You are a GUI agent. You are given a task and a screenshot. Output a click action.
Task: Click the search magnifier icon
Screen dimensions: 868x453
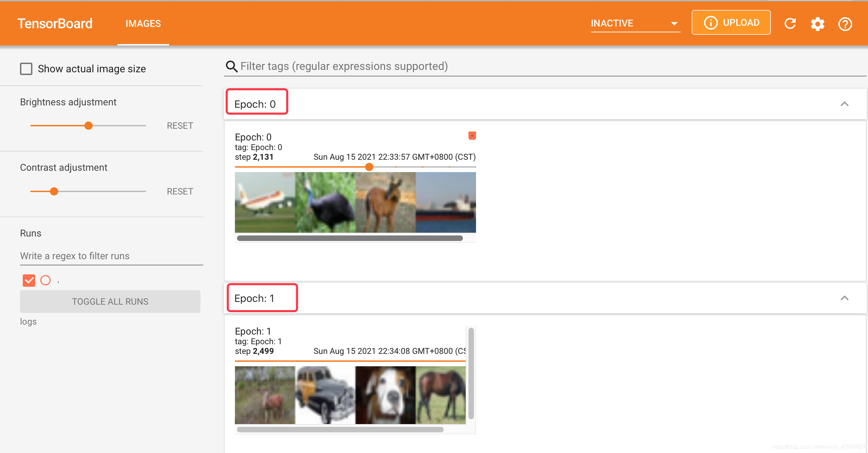231,66
